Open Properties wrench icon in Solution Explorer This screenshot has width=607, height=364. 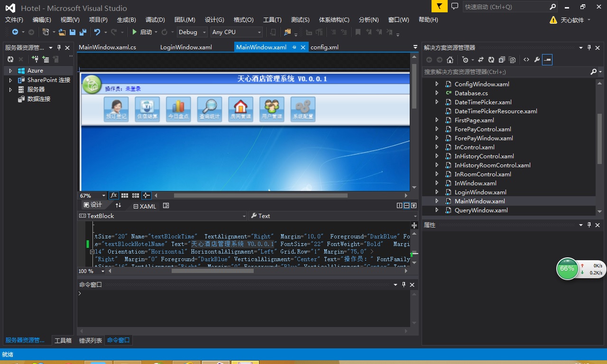(x=537, y=60)
